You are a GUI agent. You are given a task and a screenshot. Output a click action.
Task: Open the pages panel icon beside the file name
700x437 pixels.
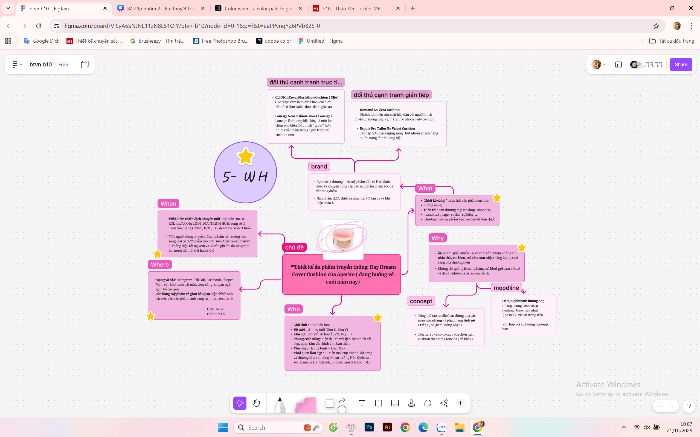[84, 65]
